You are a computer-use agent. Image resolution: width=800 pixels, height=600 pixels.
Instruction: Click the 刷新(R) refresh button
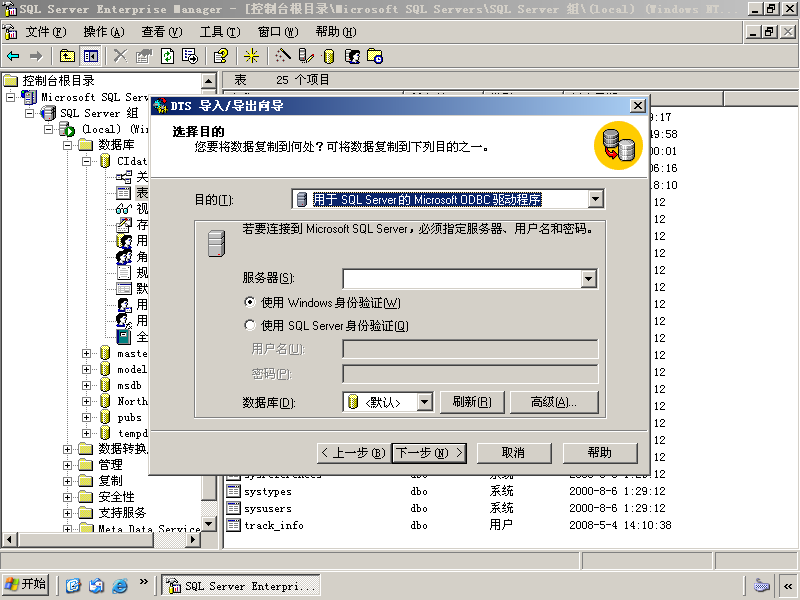(472, 402)
